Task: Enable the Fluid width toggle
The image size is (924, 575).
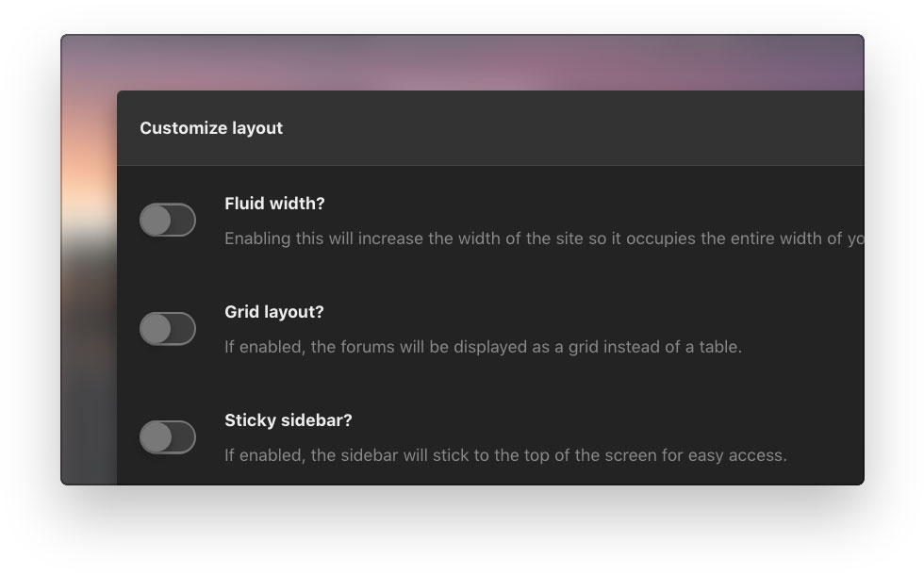Action: pos(168,221)
